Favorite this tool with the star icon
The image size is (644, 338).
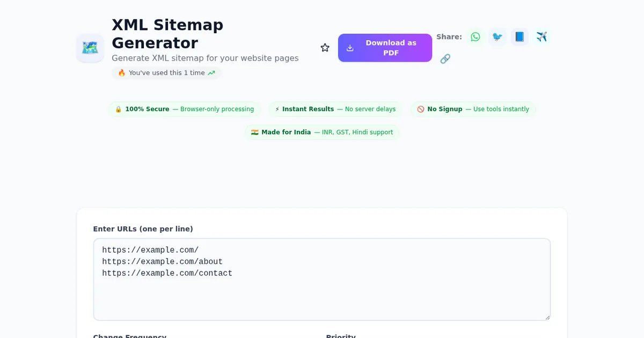(x=325, y=48)
